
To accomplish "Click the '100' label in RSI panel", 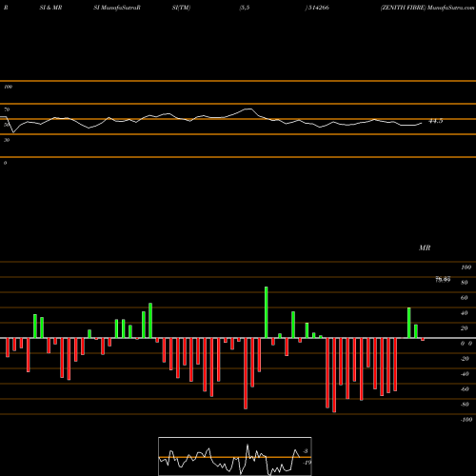I will click(x=8, y=87).
